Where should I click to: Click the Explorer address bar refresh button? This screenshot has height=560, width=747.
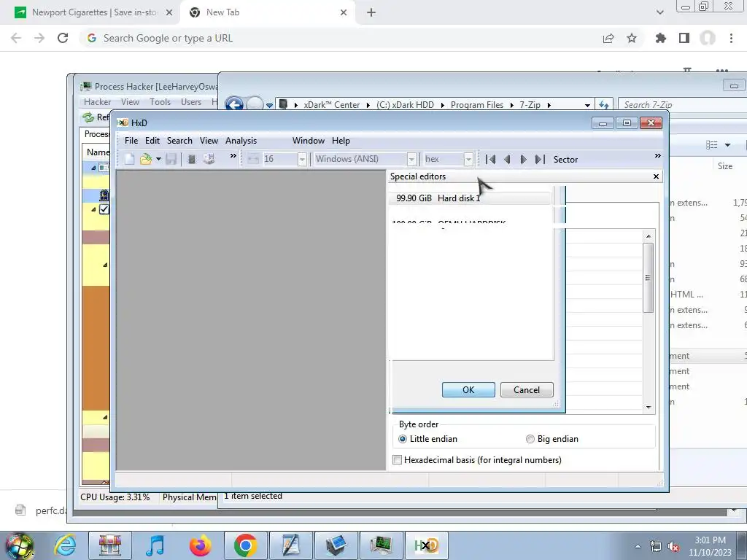[x=604, y=105]
